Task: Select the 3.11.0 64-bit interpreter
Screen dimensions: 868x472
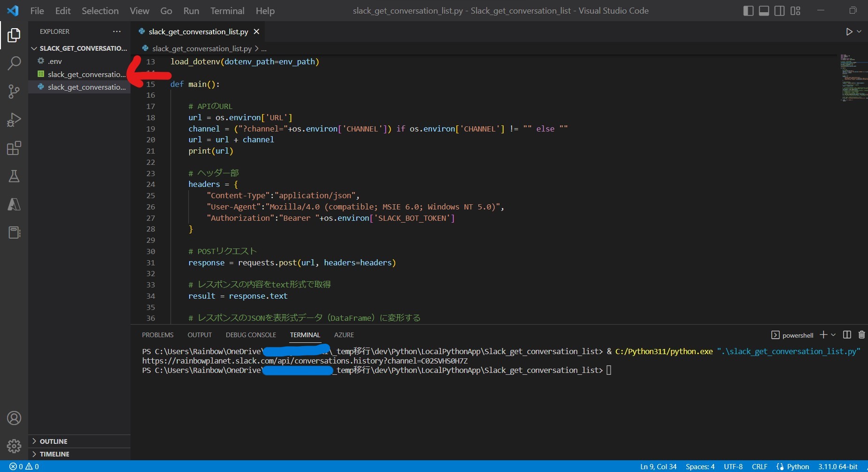Action: click(x=838, y=466)
